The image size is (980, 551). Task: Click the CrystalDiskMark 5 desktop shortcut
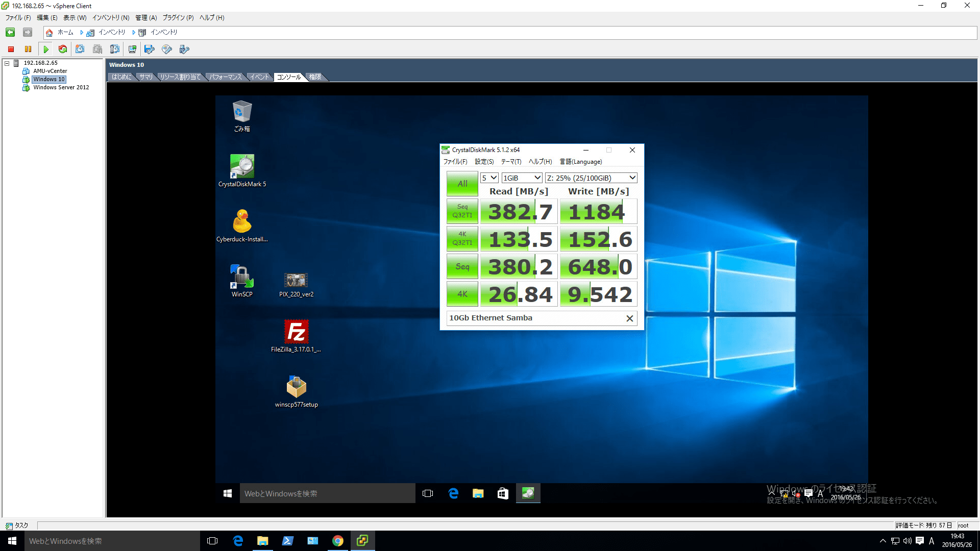[242, 171]
